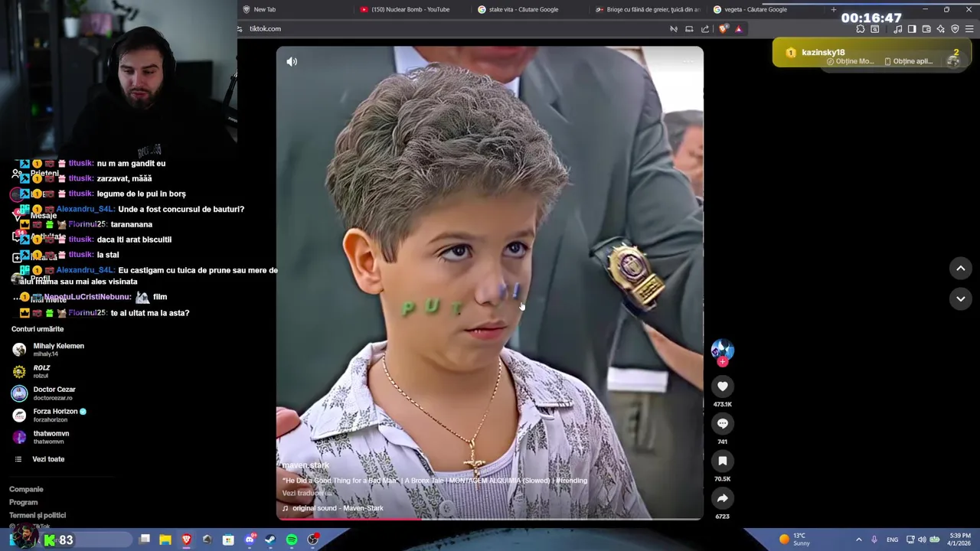The width and height of the screenshot is (980, 551).
Task: Click Vezi traducerea link
Action: click(x=307, y=494)
